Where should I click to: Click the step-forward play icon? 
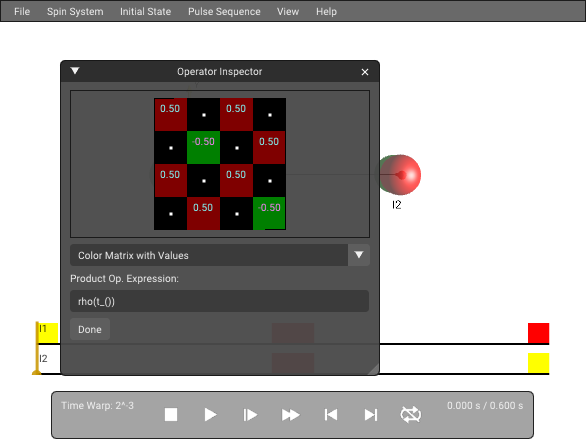pos(250,415)
